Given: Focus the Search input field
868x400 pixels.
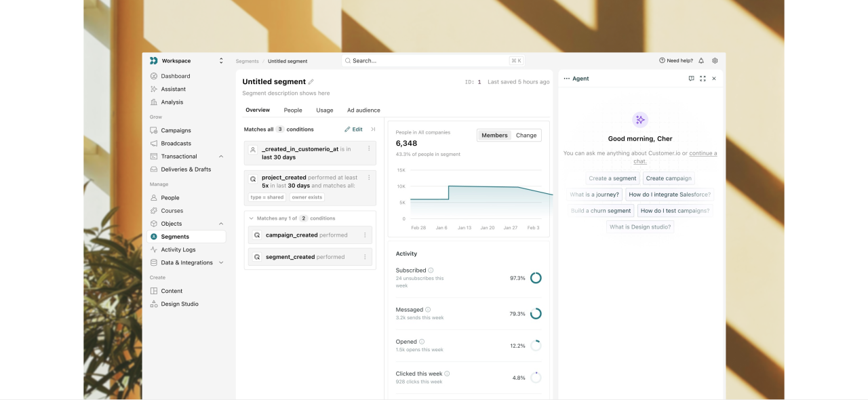Looking at the screenshot, I should (x=434, y=60).
